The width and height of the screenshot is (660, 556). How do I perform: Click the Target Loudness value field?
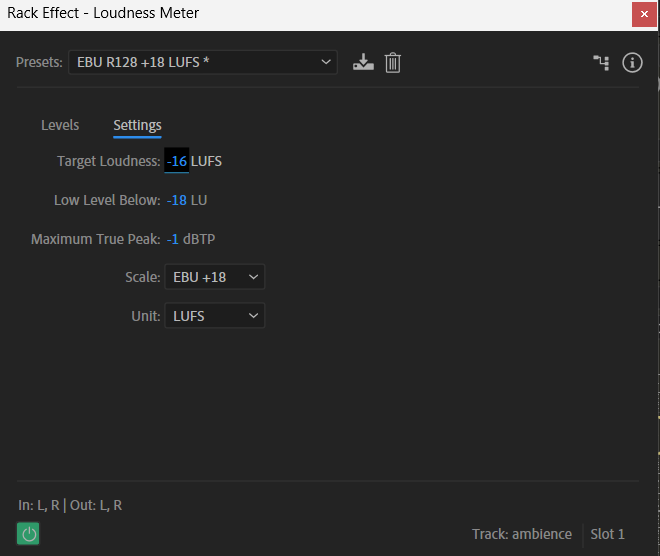pyautogui.click(x=177, y=161)
